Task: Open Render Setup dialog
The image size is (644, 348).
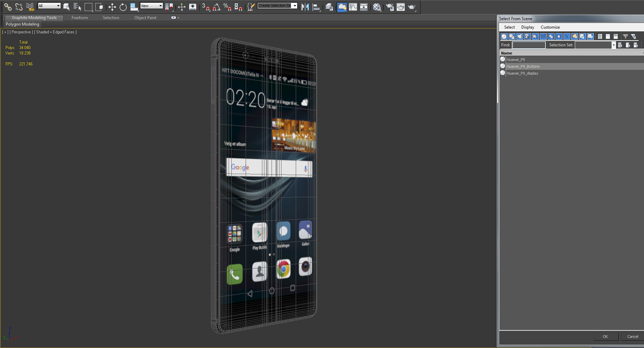Action: tap(390, 7)
